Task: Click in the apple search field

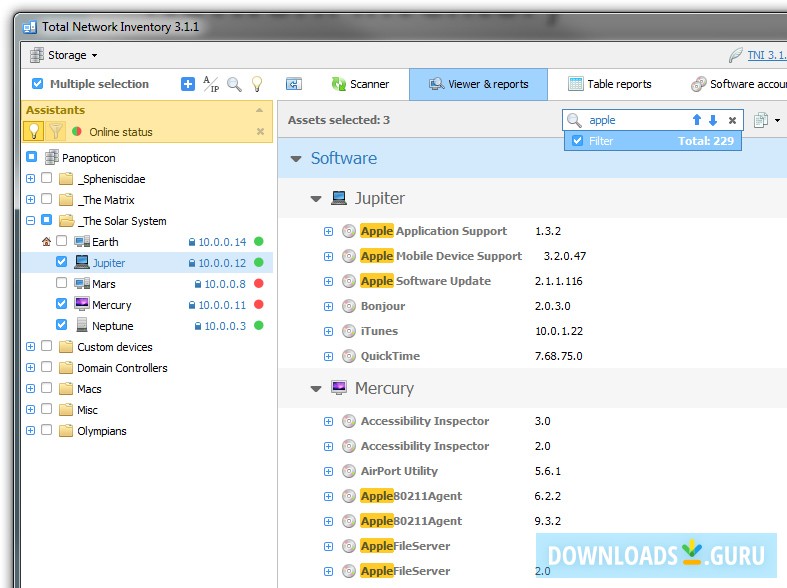Action: tap(635, 120)
